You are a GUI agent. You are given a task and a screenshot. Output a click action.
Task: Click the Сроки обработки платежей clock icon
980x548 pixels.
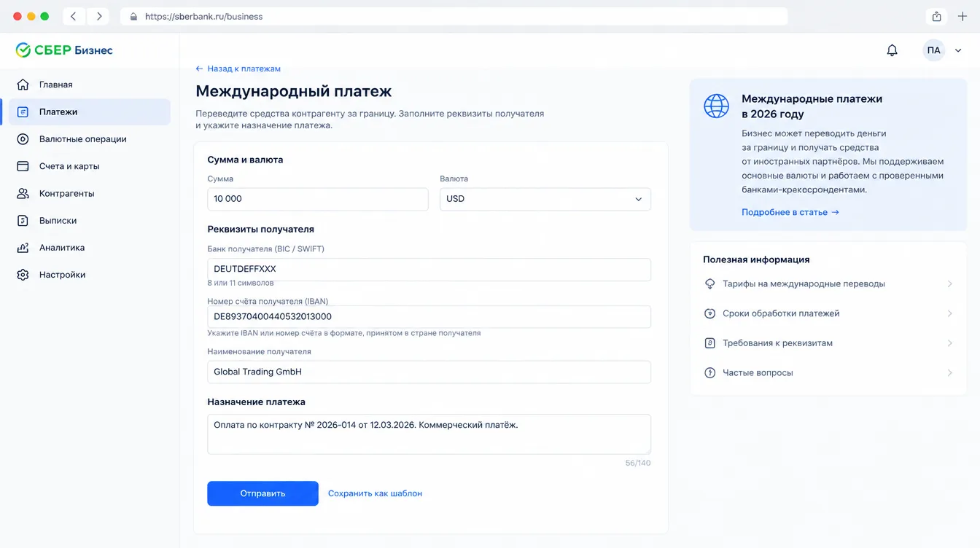(709, 313)
